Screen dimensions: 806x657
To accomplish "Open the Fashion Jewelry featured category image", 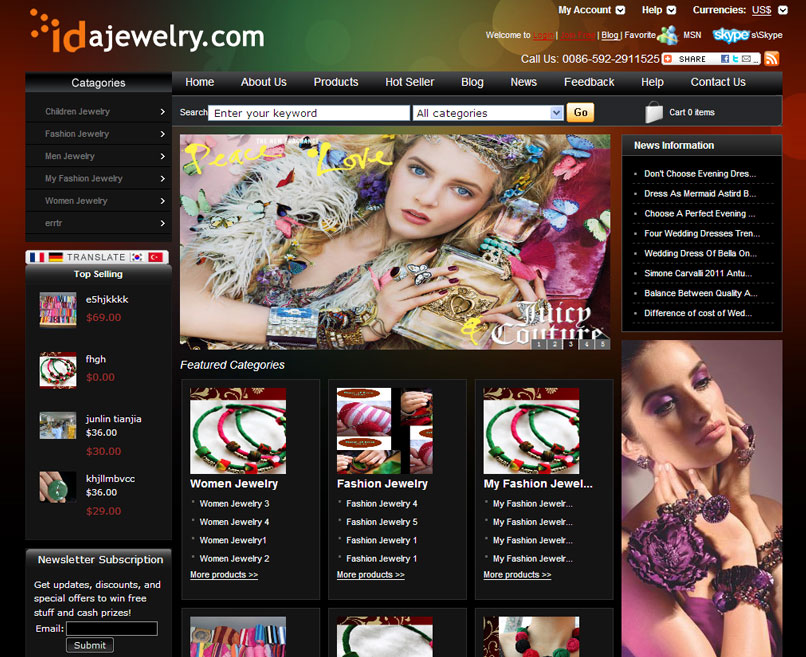I will point(384,431).
